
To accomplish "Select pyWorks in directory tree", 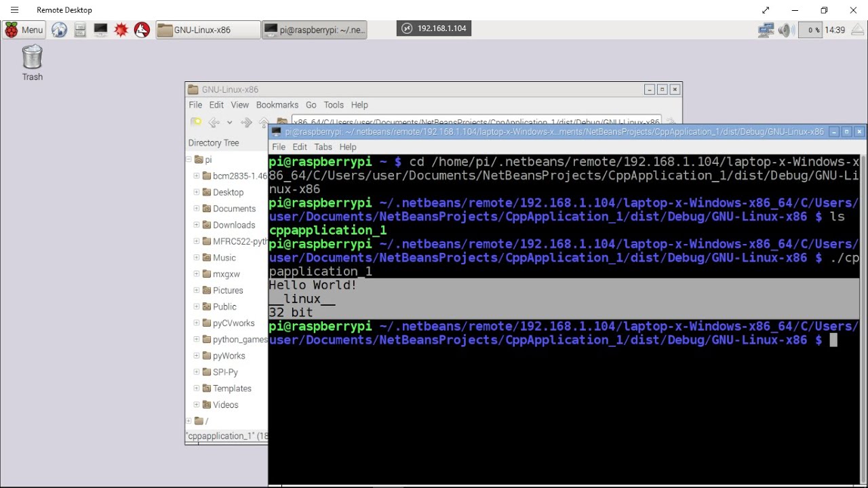I will [x=229, y=356].
